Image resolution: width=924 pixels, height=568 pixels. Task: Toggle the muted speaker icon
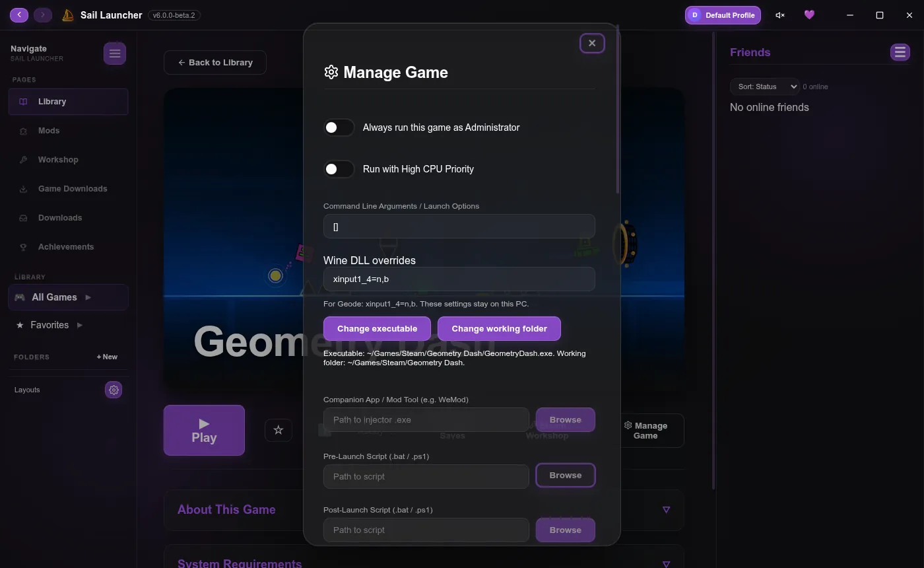(x=780, y=15)
